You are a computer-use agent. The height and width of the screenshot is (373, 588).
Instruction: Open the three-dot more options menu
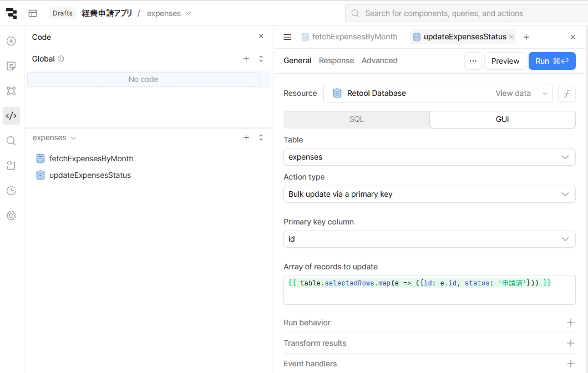click(473, 61)
